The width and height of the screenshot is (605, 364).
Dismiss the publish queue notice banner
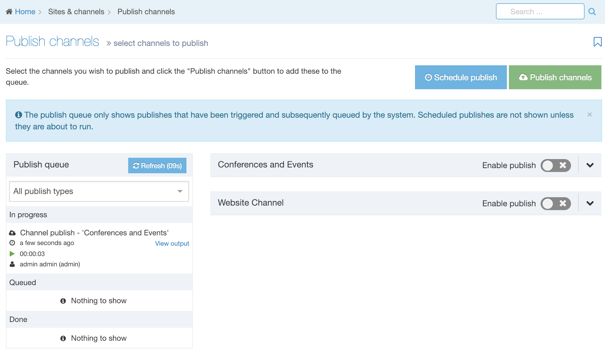pyautogui.click(x=590, y=114)
